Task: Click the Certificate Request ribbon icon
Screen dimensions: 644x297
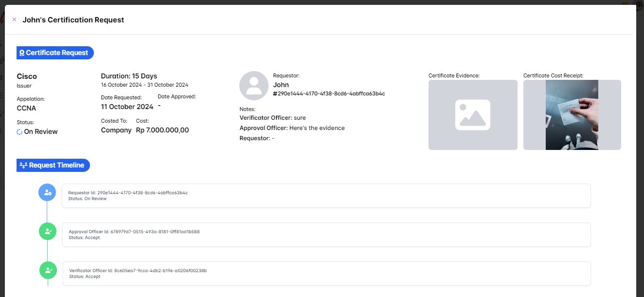Action: coord(22,53)
